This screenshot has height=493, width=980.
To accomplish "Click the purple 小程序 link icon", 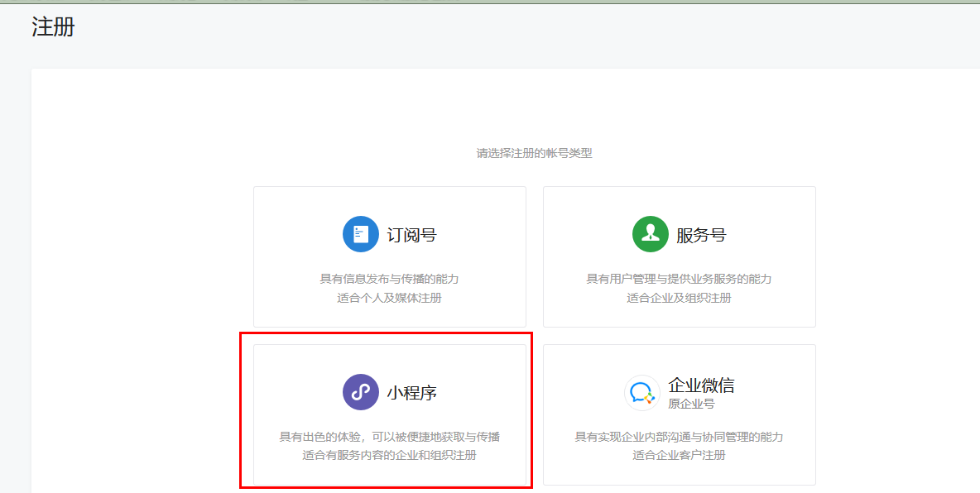I will (x=361, y=392).
